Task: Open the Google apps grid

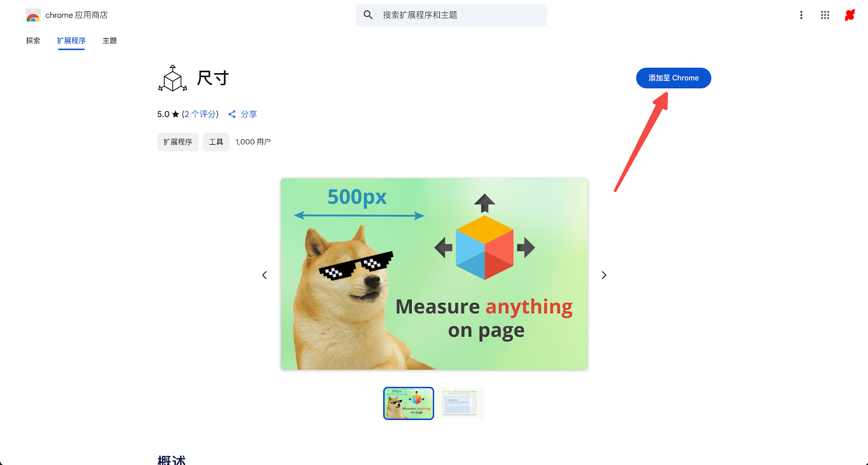Action: click(825, 15)
